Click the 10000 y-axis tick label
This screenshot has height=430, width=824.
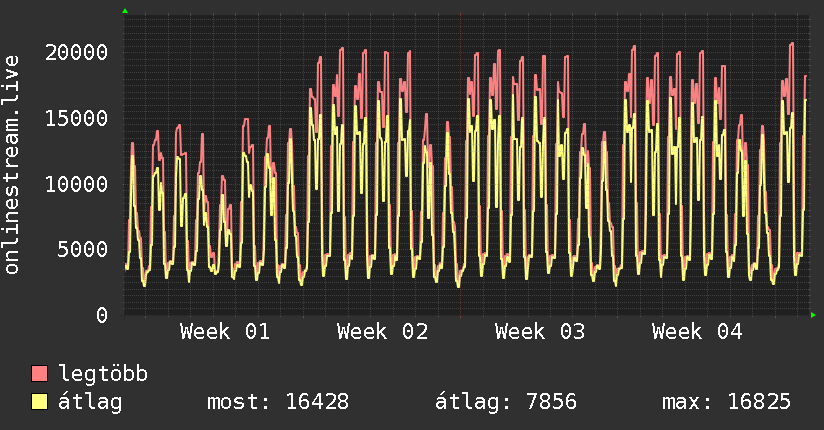click(78, 184)
